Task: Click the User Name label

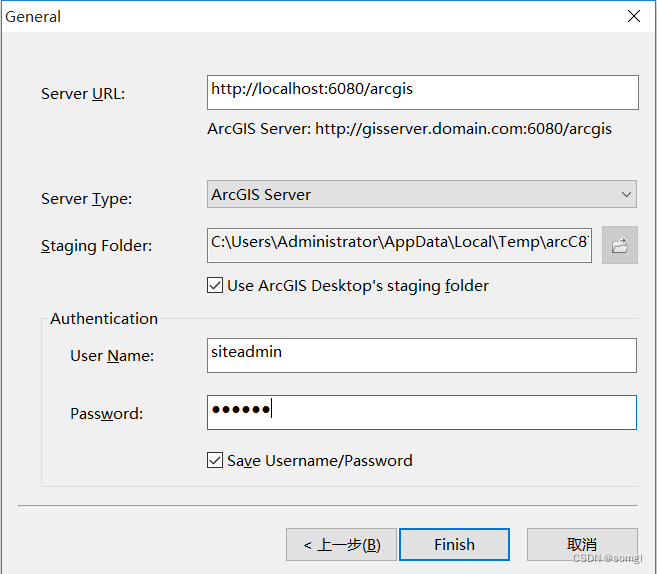Action: click(112, 356)
